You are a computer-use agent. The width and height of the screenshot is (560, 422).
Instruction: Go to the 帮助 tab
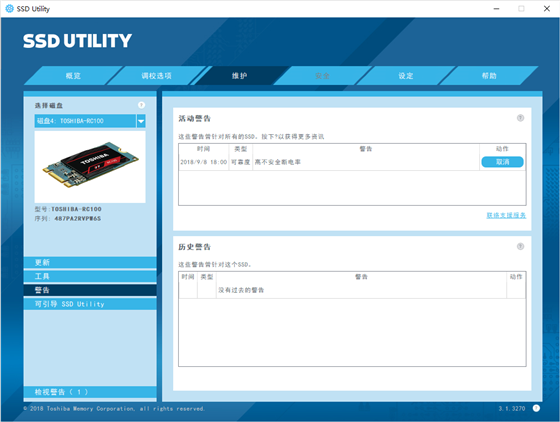tap(489, 76)
